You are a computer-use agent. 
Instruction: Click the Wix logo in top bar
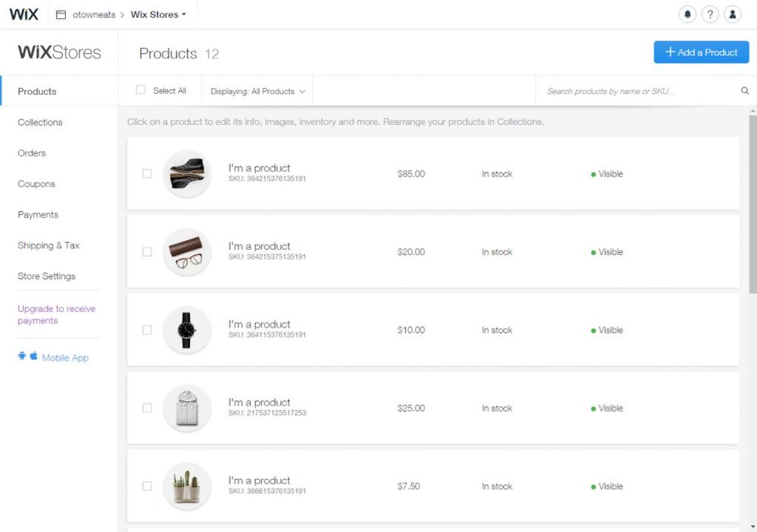pyautogui.click(x=23, y=14)
